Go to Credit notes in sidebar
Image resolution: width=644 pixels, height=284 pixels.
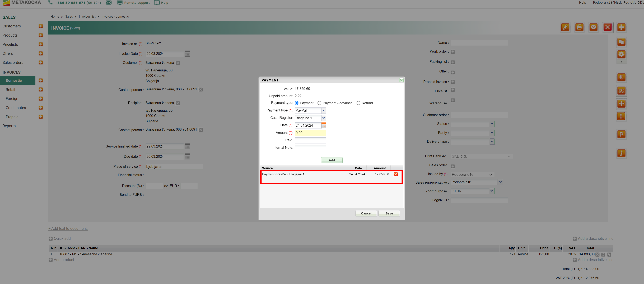click(x=16, y=108)
